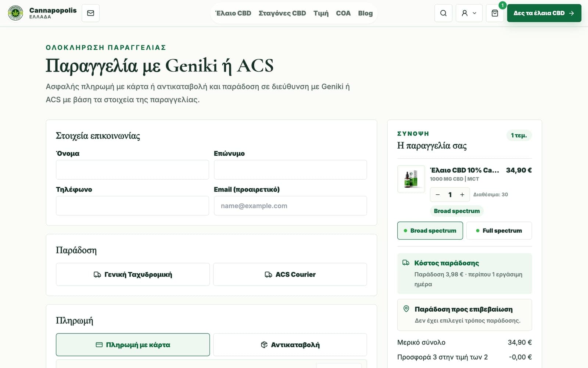
Task: Focus the Επώνυμο input field
Action: (x=290, y=170)
